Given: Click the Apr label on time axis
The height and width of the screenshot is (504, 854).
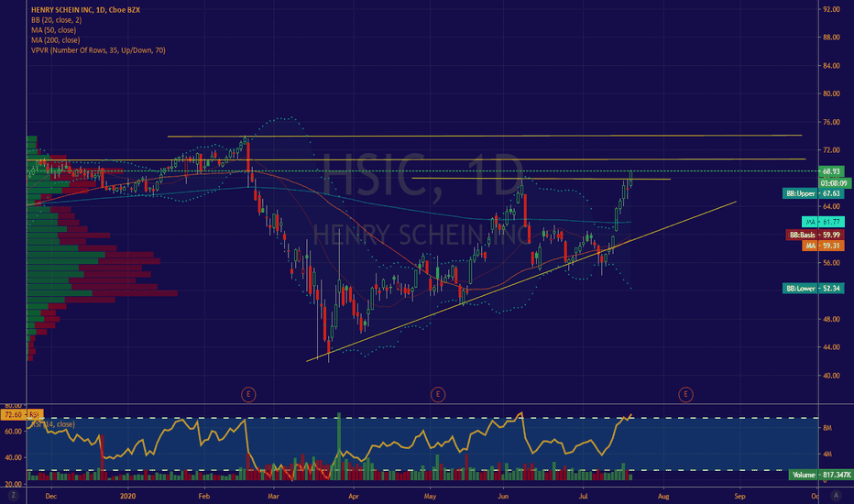Looking at the screenshot, I should [354, 496].
